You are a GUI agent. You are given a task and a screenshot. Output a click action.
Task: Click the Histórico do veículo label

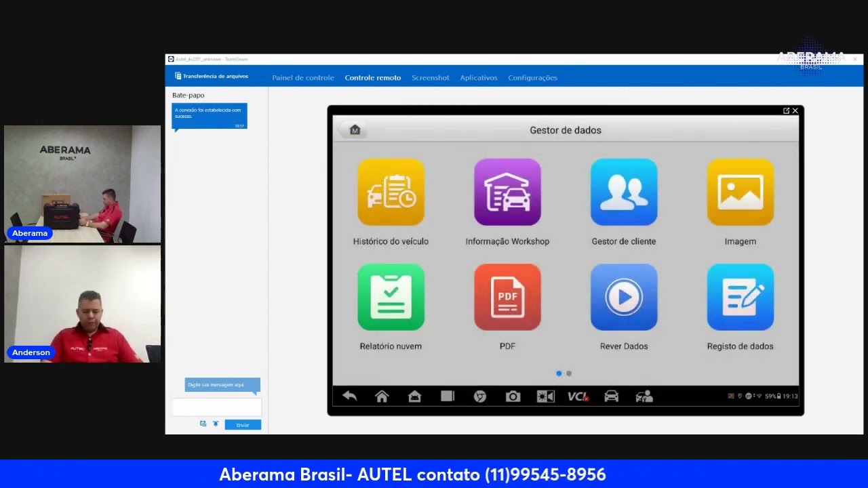click(x=391, y=241)
